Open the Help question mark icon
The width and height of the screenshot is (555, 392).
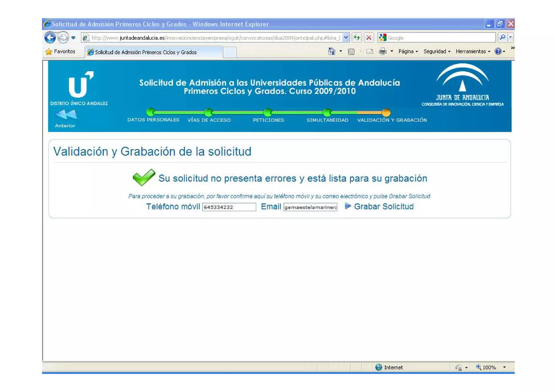(x=498, y=51)
